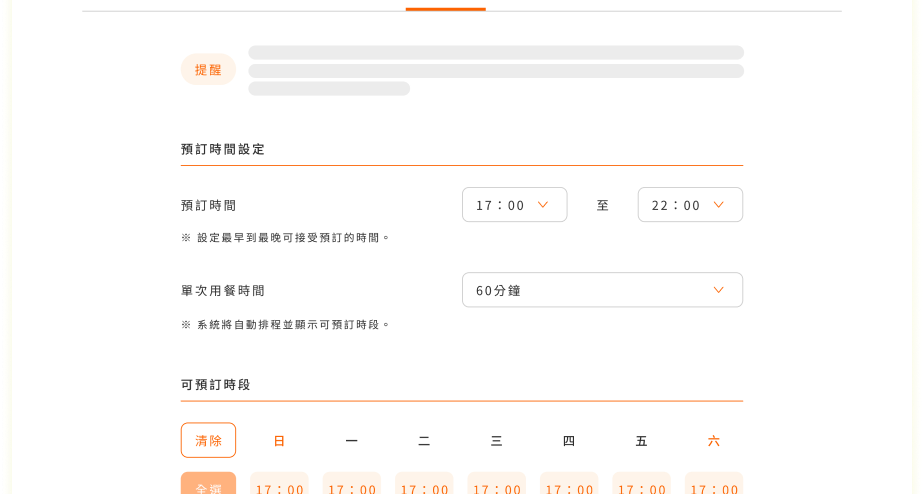Select the 一 (Monday) column header
This screenshot has height=494, width=924.
[x=352, y=441]
